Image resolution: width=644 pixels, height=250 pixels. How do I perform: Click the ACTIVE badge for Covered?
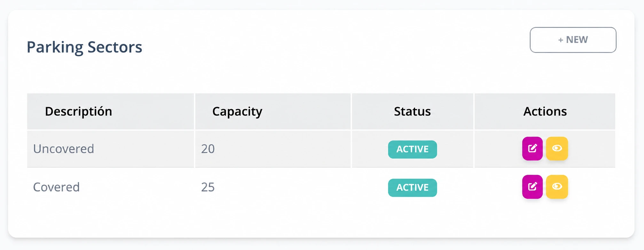(x=412, y=188)
